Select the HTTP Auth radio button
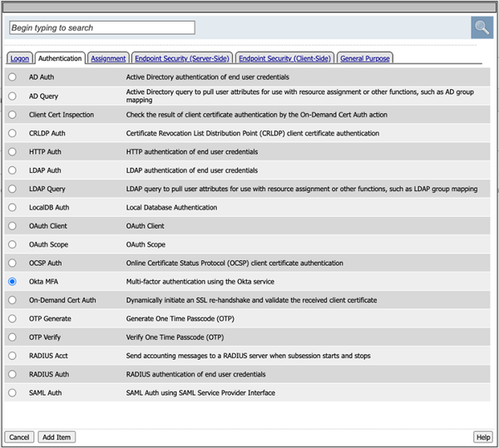The width and height of the screenshot is (499, 448). tap(12, 151)
